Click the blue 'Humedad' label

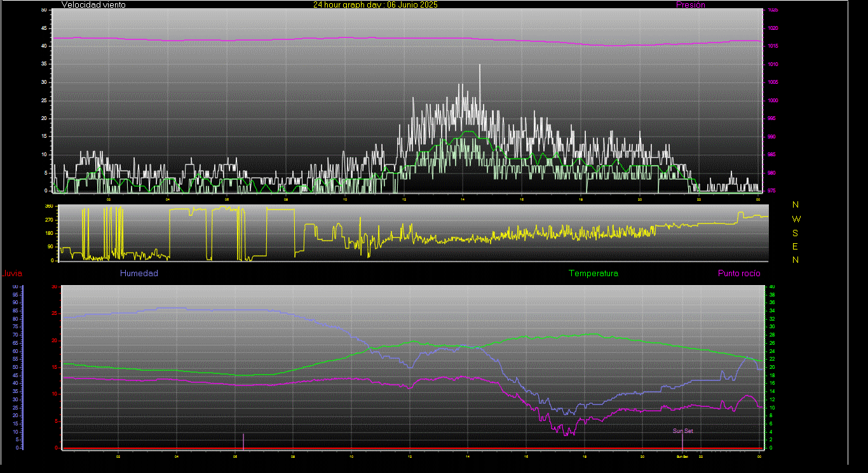point(139,274)
